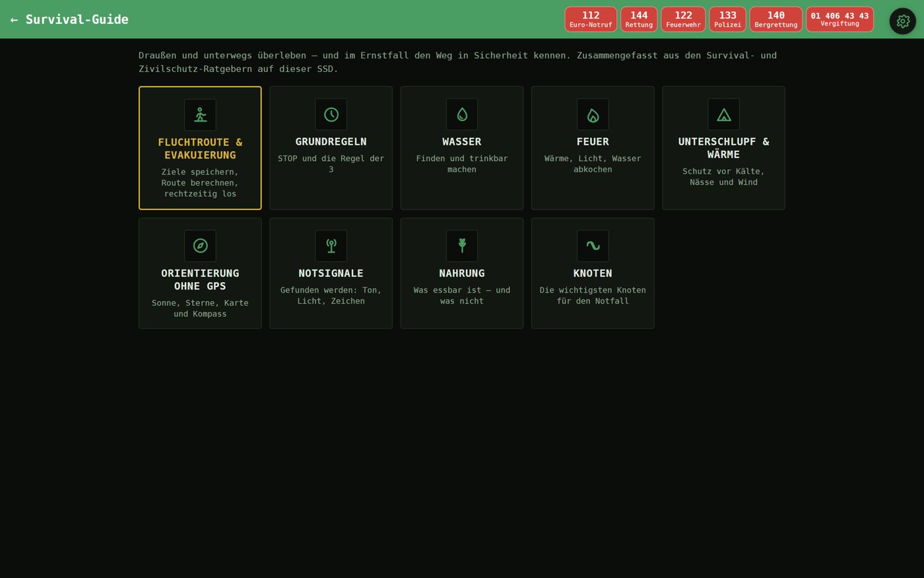Image resolution: width=924 pixels, height=578 pixels.
Task: Go to Survival-Guide header title
Action: point(77,20)
